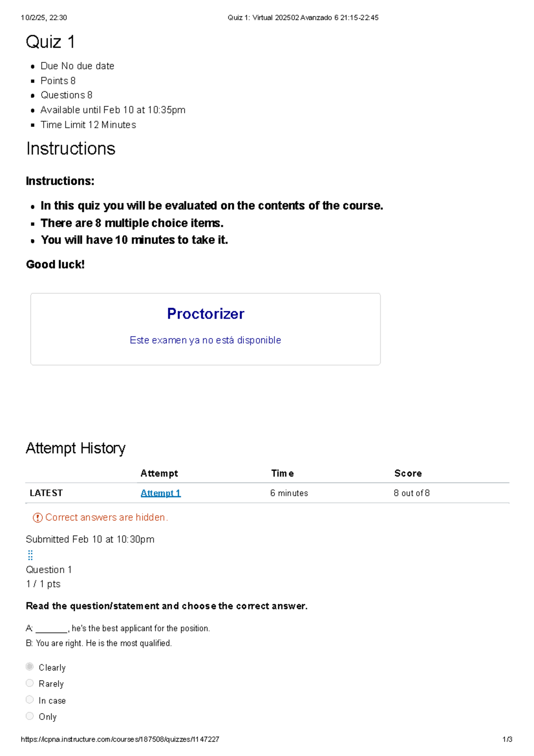534x756 pixels.
Task: Click the Score column header
Action: click(408, 473)
